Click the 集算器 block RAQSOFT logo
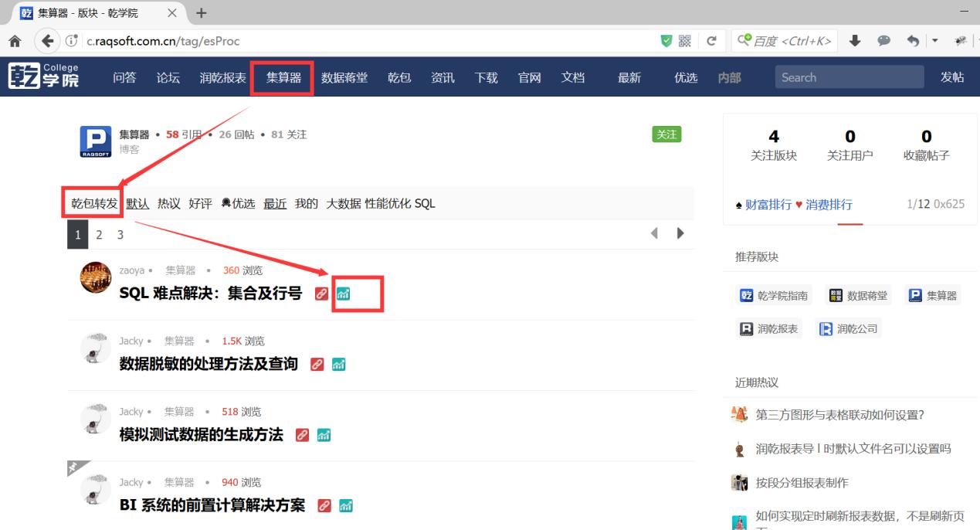 point(96,142)
